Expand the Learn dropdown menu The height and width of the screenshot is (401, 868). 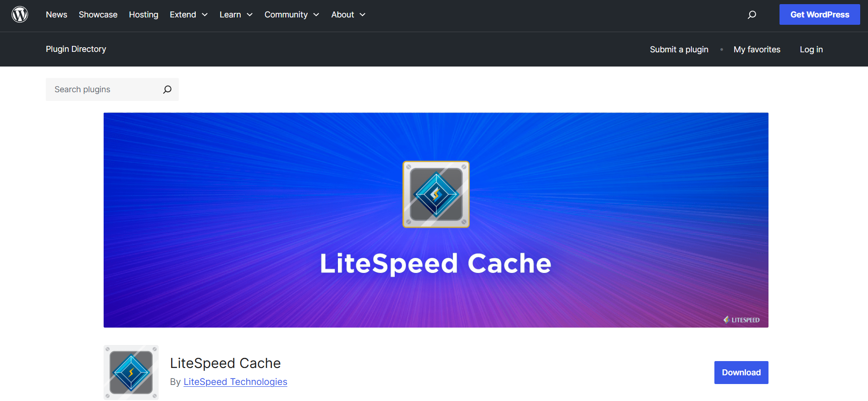236,15
